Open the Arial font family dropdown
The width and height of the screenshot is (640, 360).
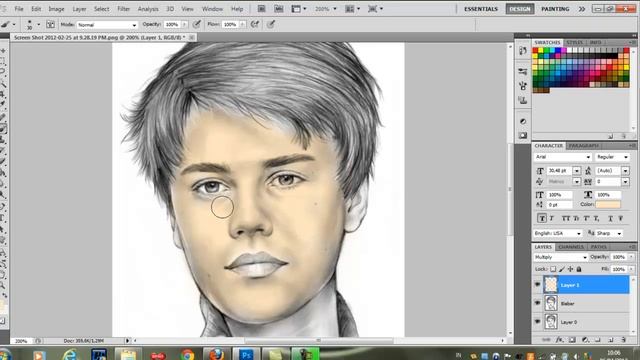point(562,157)
